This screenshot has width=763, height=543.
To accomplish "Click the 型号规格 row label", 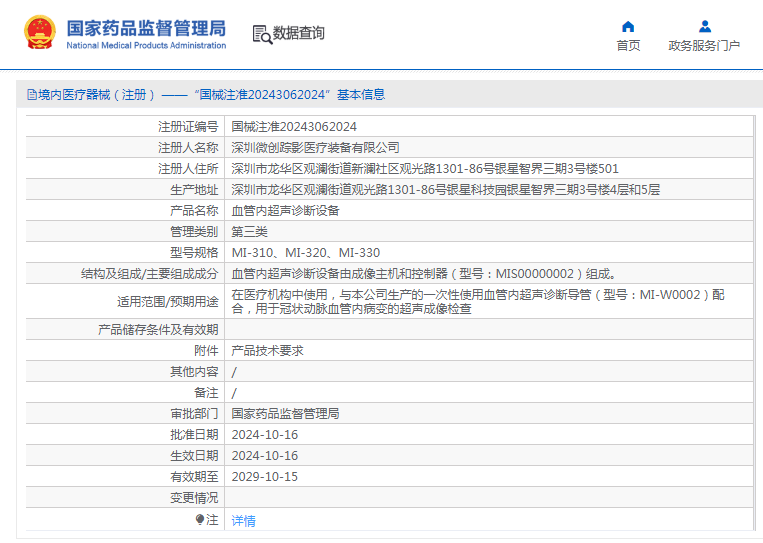I will tap(194, 253).
